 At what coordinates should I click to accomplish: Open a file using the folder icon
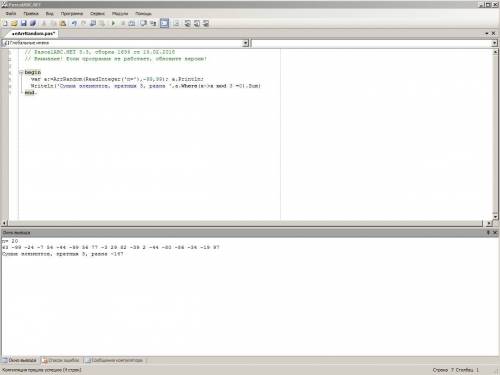(14, 23)
